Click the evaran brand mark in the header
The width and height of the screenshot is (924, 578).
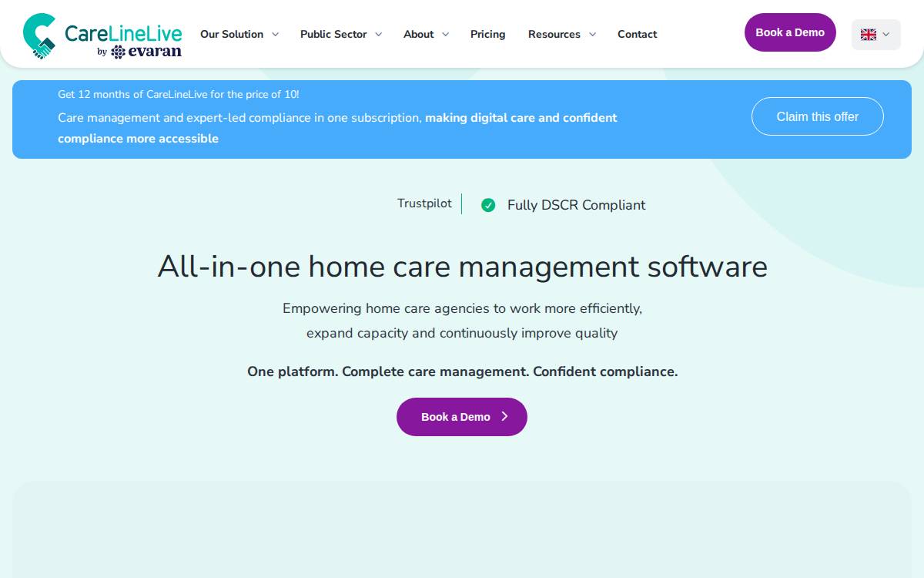tap(146, 52)
